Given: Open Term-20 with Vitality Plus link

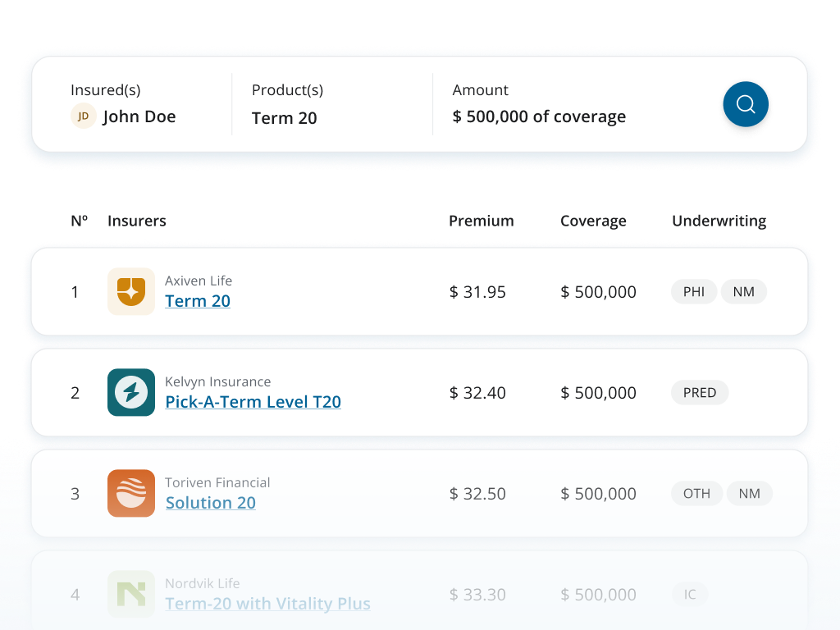Looking at the screenshot, I should click(267, 604).
